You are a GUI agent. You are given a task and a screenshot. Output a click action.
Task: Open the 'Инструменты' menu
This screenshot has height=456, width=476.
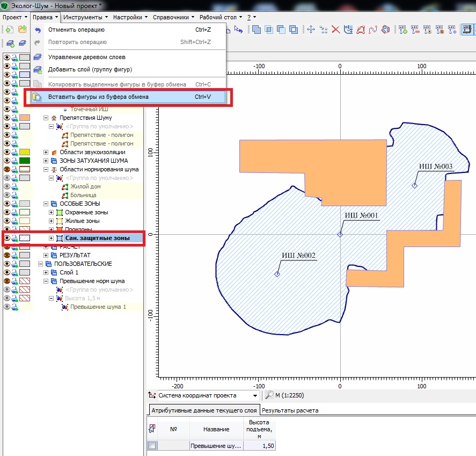pyautogui.click(x=82, y=17)
